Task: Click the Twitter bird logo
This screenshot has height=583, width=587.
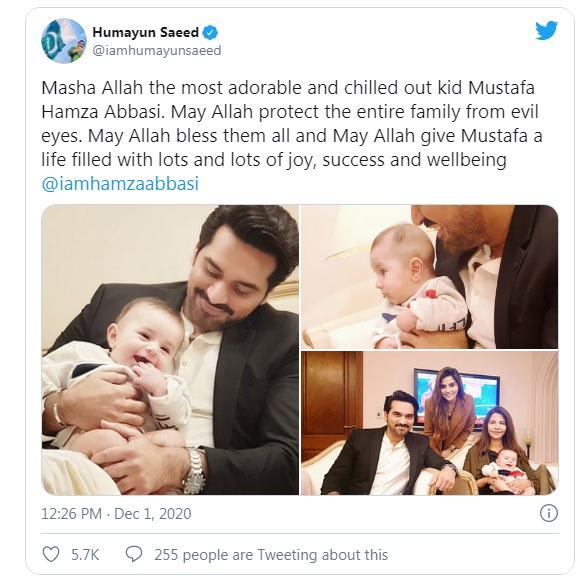Action: point(546,31)
